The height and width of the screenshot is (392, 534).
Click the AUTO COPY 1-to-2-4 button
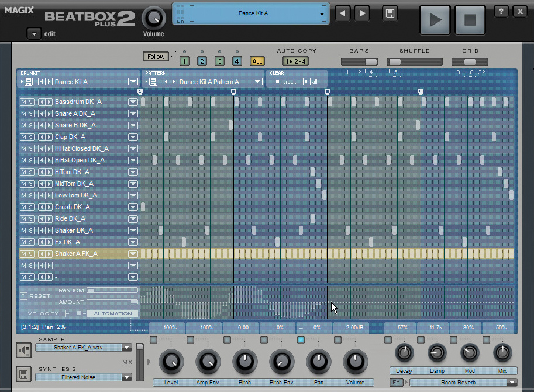(295, 61)
